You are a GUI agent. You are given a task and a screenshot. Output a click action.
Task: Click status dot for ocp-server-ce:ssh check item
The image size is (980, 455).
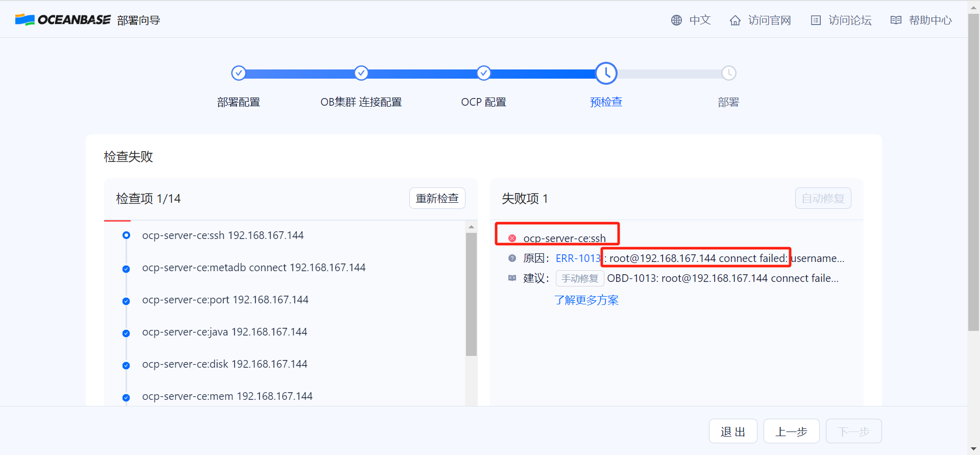126,235
